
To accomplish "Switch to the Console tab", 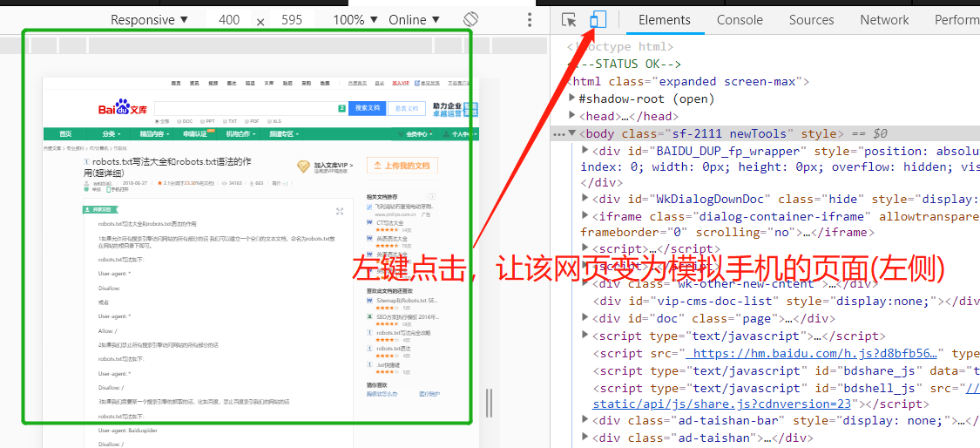I will [x=740, y=20].
